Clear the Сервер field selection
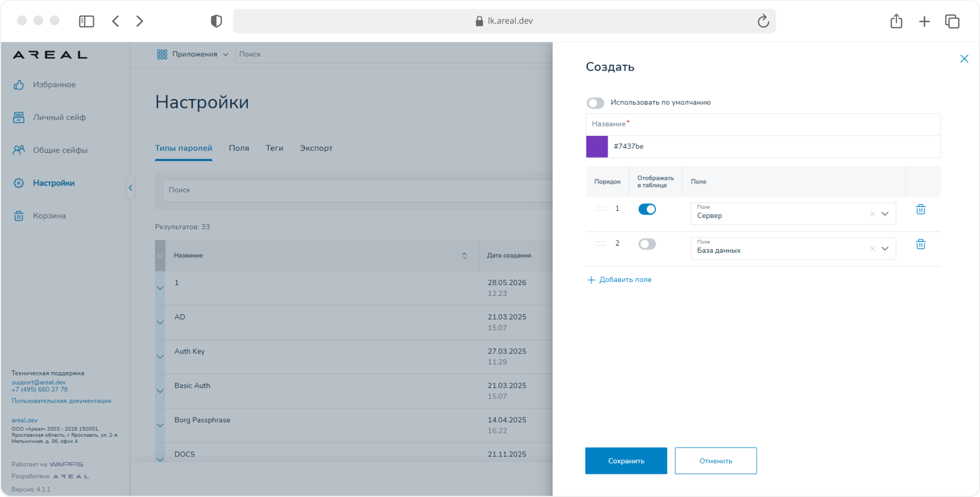Screen dimensions: 980x497 (873, 214)
